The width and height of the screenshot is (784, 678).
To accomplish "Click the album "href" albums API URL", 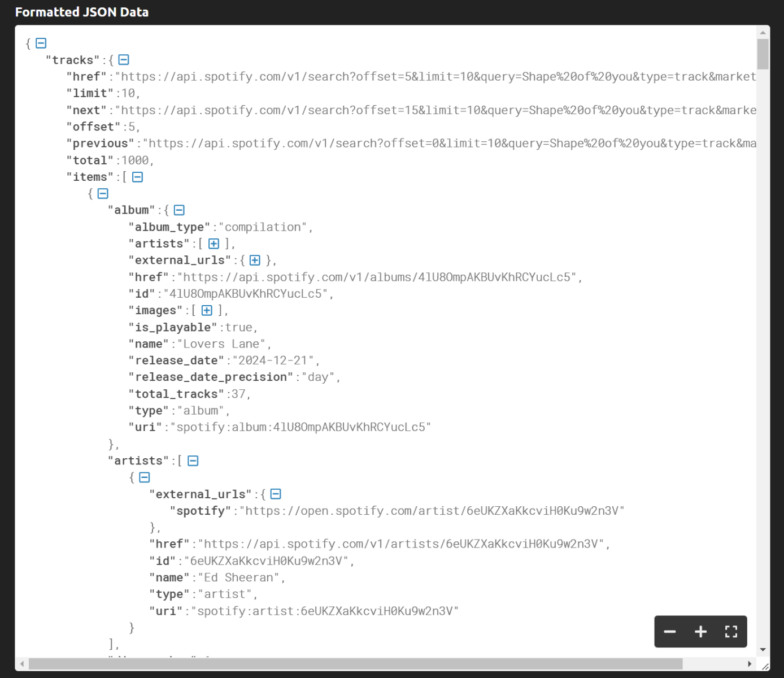I will (x=377, y=277).
